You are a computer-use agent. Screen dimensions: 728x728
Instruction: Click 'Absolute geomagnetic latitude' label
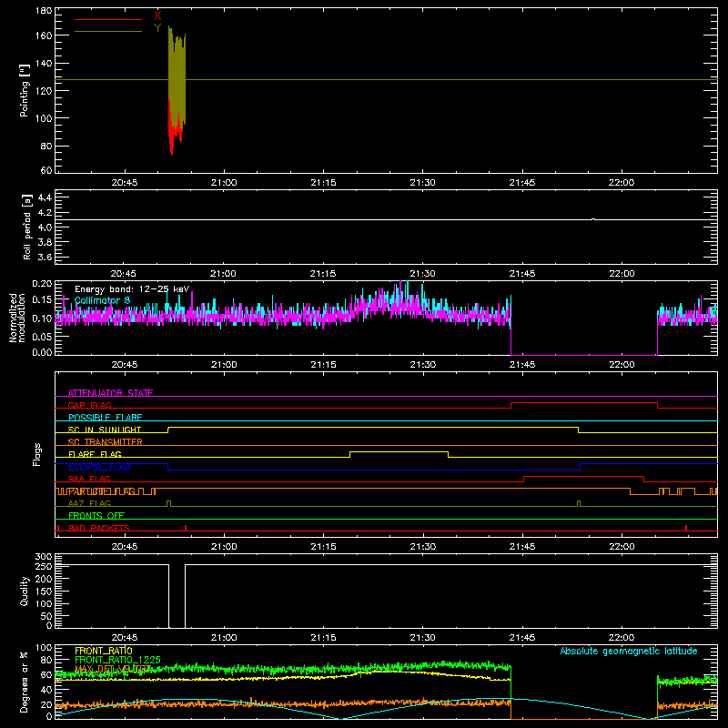tap(629, 651)
